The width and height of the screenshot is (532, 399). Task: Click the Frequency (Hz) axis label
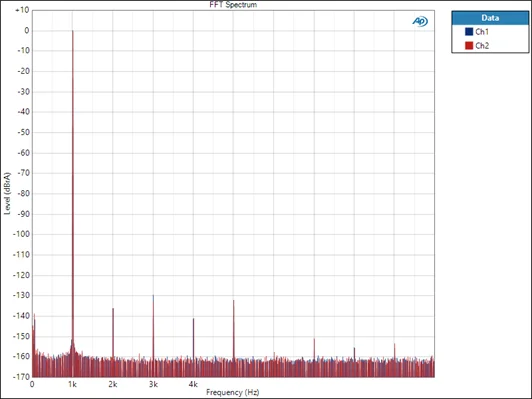click(x=233, y=392)
